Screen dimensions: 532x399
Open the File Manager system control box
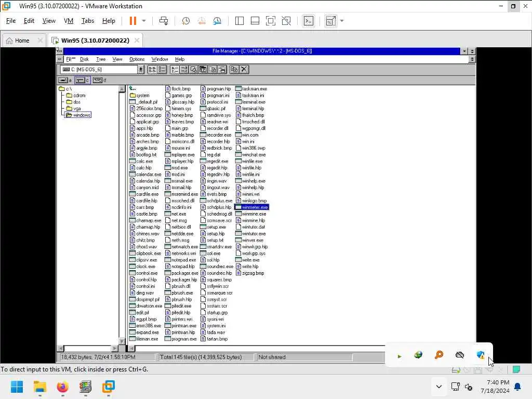pyautogui.click(x=59, y=51)
